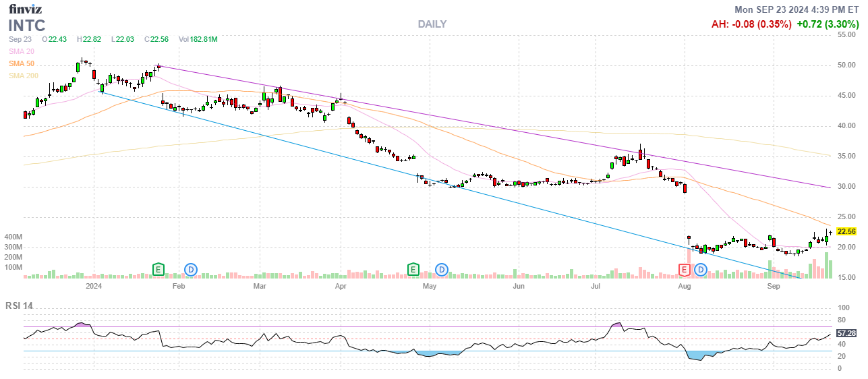Image resolution: width=868 pixels, height=379 pixels.
Task: Click the after-hours AH change text
Action: click(751, 24)
